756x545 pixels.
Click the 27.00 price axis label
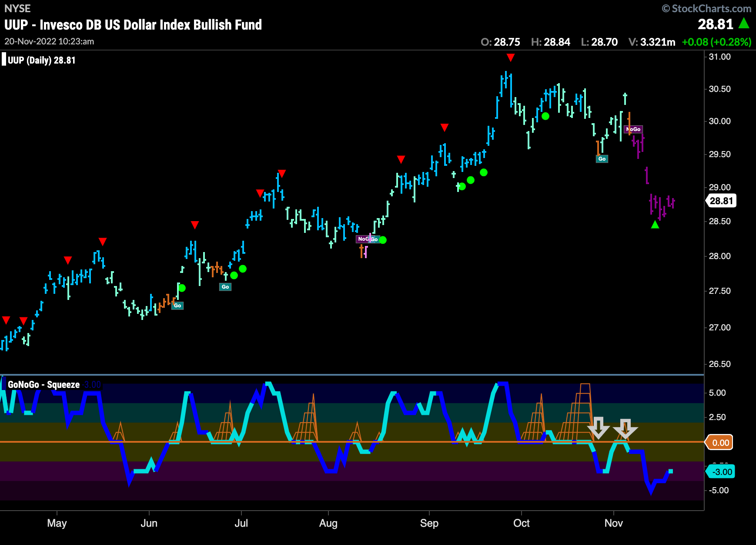pos(720,327)
